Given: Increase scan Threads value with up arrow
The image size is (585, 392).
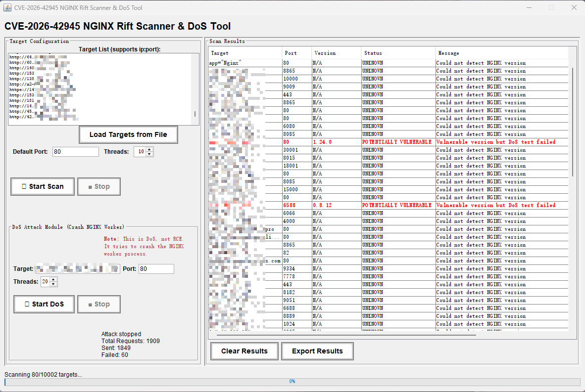Looking at the screenshot, I should click(x=149, y=149).
